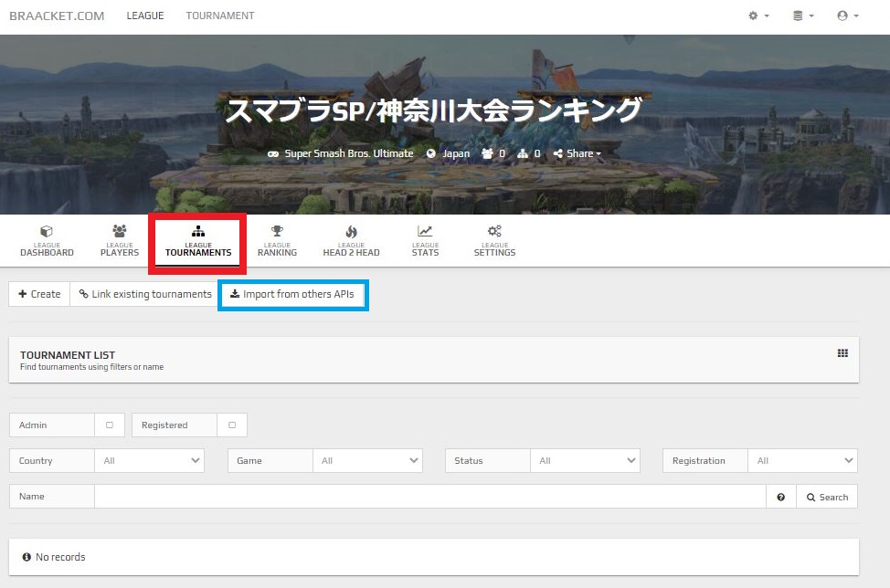This screenshot has width=890, height=588.
Task: Click the globe icon beside Japan
Action: (430, 153)
